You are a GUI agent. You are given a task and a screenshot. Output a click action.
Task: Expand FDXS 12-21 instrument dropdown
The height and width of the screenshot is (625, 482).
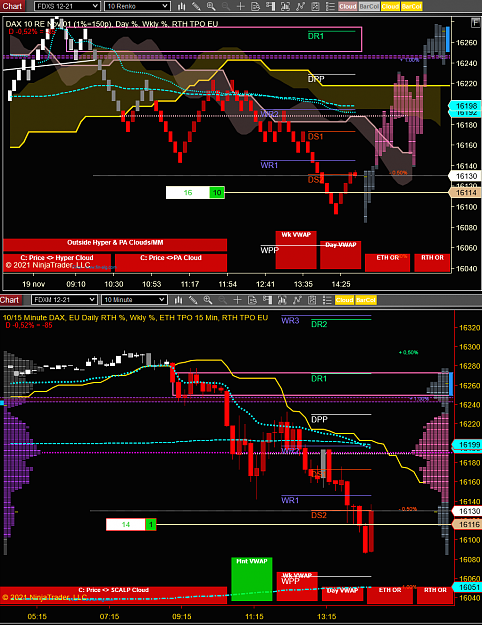67,6
